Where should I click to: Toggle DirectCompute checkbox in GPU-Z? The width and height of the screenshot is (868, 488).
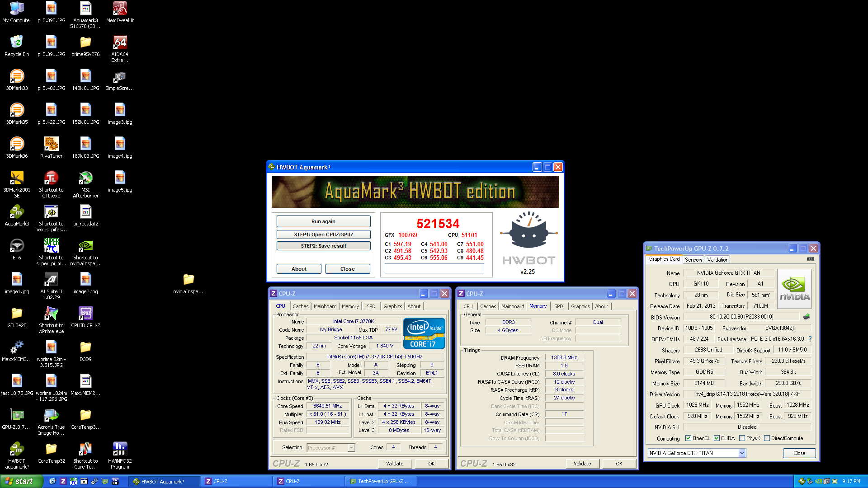767,438
